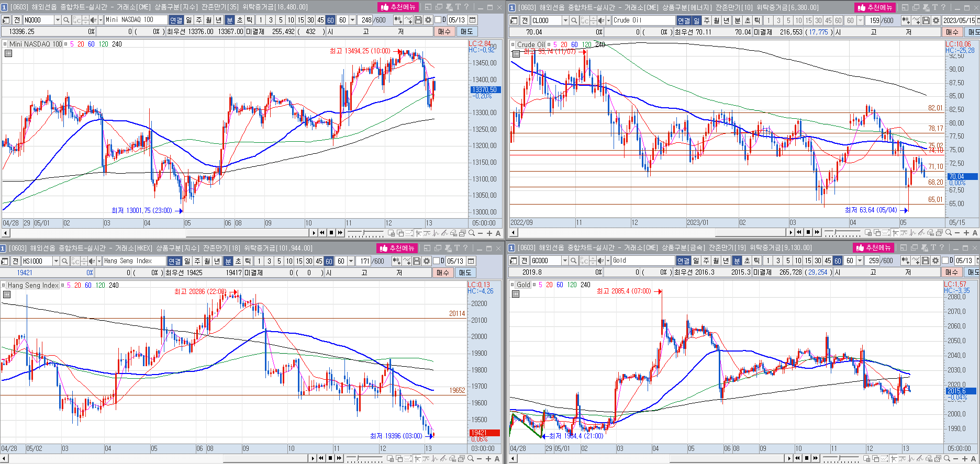The height and width of the screenshot is (464, 980).
Task: Search symbol in Crude Oil chart
Action: click(574, 20)
